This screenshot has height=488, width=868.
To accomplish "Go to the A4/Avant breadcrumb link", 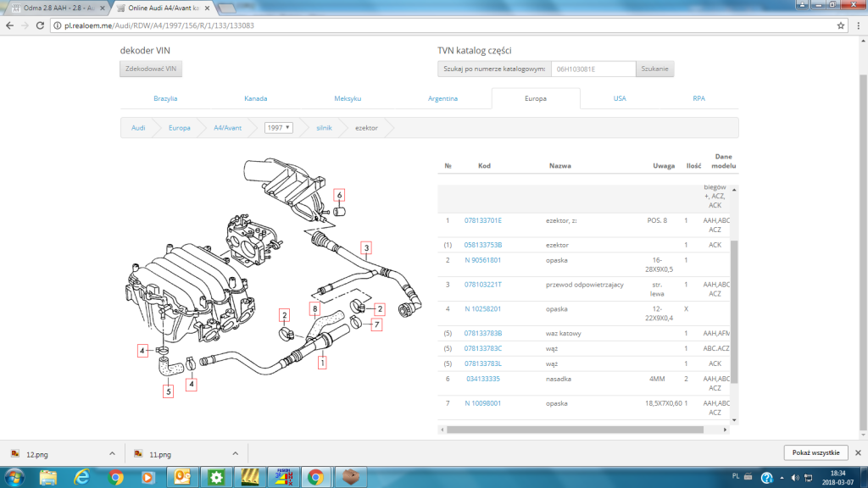I will (227, 128).
